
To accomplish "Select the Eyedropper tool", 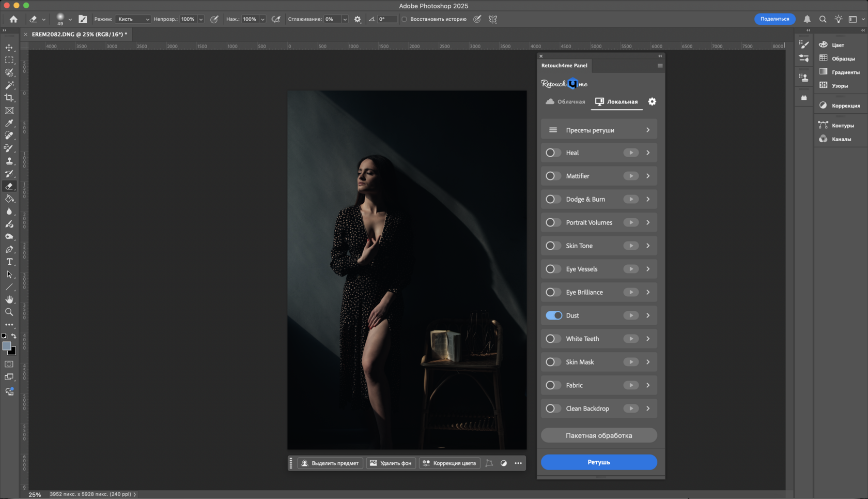I will [x=9, y=123].
